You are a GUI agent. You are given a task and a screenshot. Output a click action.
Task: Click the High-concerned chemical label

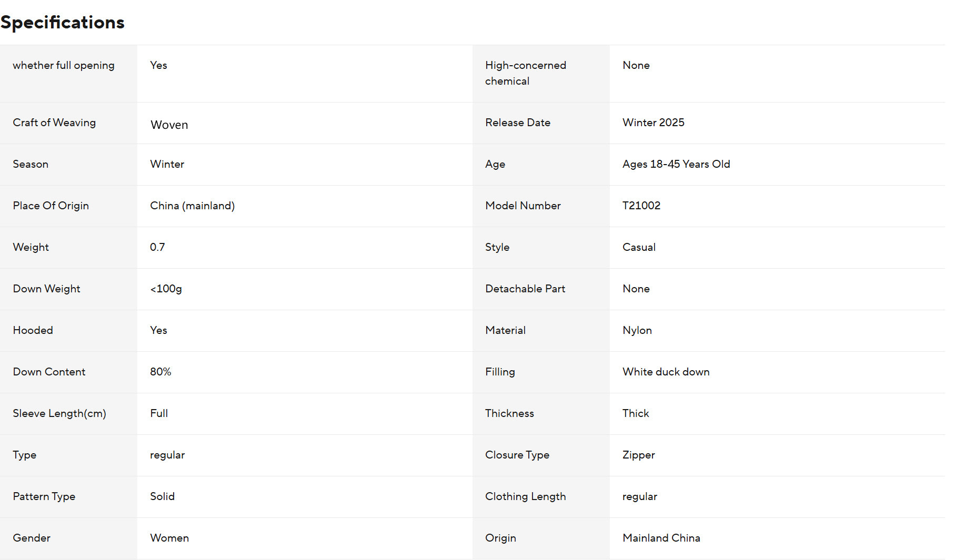(x=525, y=73)
